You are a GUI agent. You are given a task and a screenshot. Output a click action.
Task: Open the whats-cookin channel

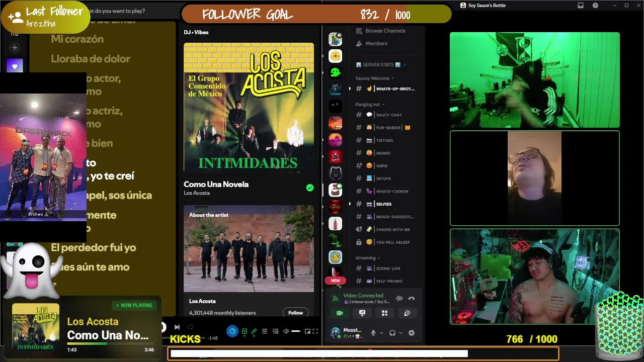click(x=386, y=191)
